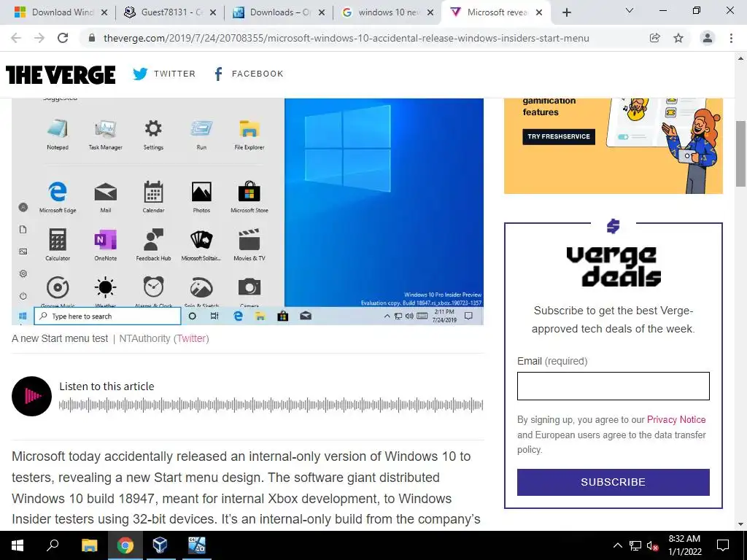Screen dimensions: 747x560
Task: Click the TRY FRESHSERVICE ad button
Action: (559, 136)
